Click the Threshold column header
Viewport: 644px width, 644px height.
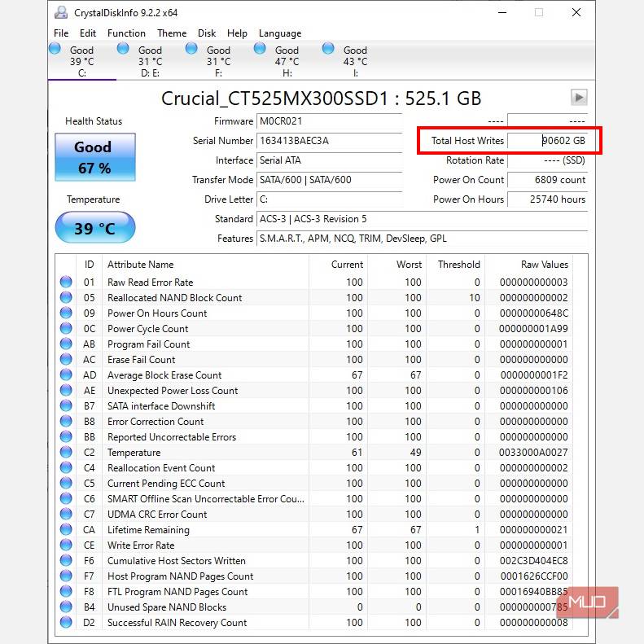tap(456, 265)
